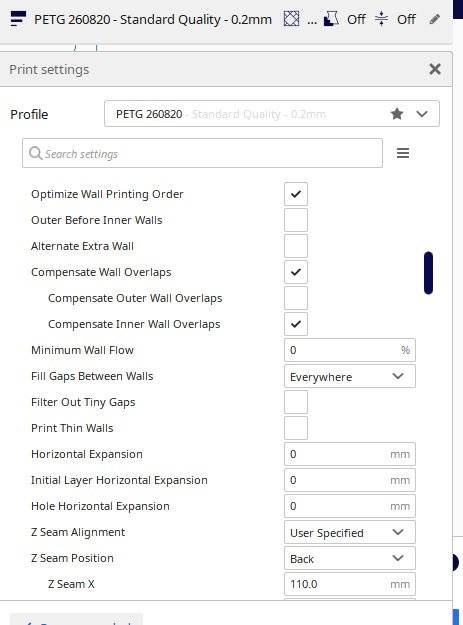
Task: Expand the Profile PETG 260820 dropdown
Action: pos(272,114)
